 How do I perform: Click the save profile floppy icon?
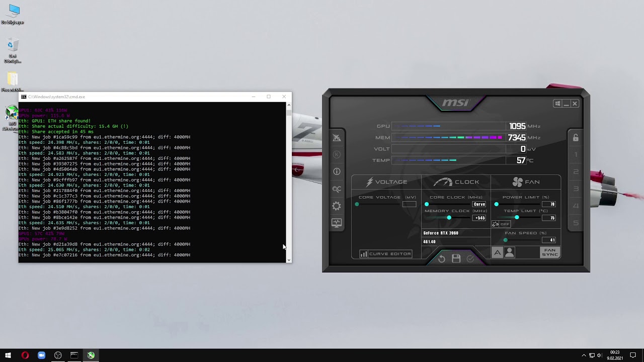(x=456, y=258)
